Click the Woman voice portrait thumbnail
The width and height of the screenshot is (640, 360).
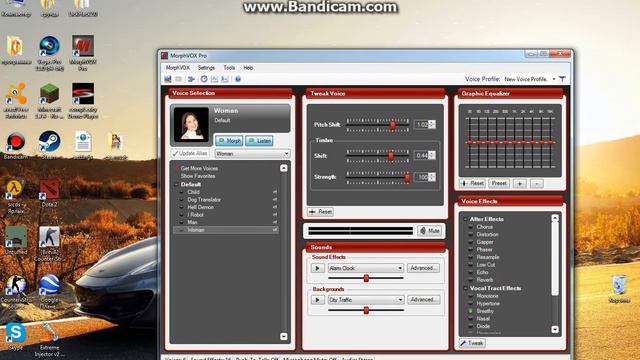tap(191, 124)
